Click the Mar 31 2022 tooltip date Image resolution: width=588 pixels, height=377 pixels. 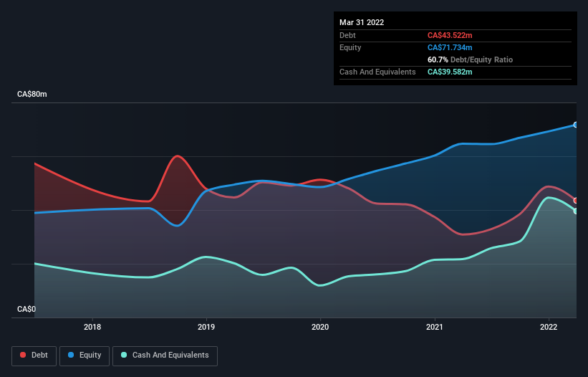click(x=362, y=22)
